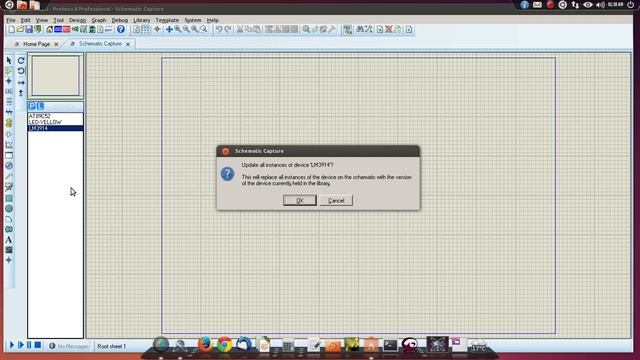Screen dimensions: 640x360
Task: Click the volume icon in system tray
Action: [x=600, y=5]
